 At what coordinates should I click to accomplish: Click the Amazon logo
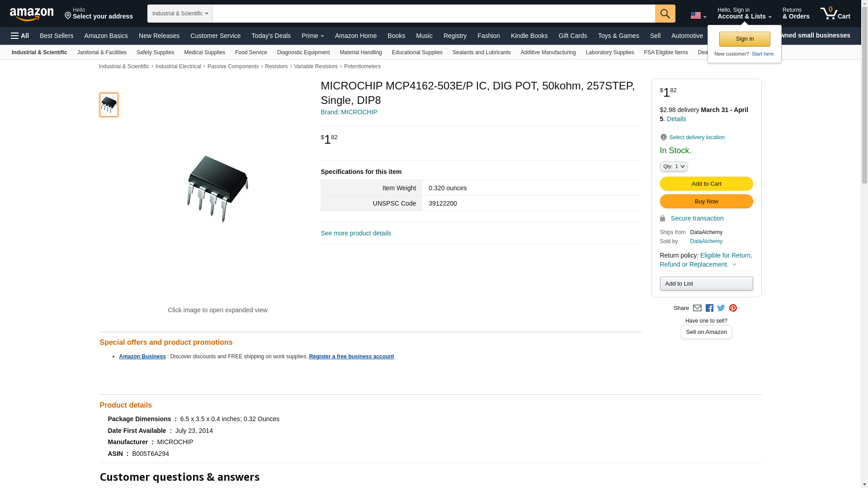[x=32, y=14]
